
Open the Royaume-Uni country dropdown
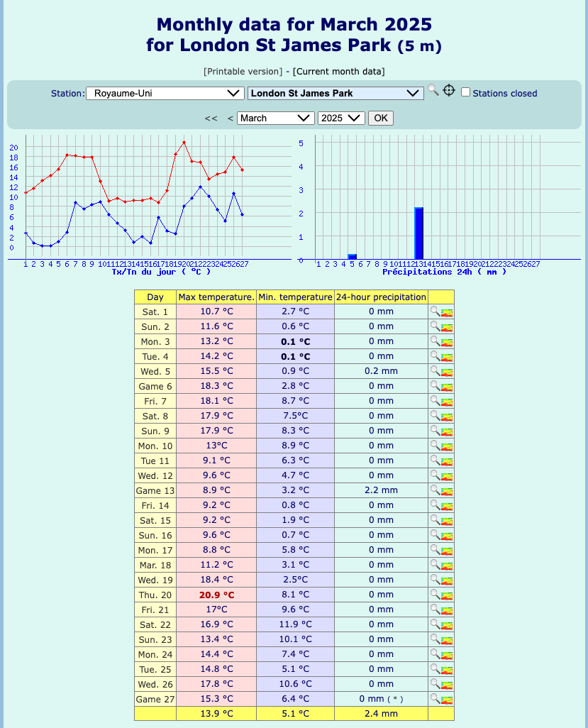tap(165, 93)
